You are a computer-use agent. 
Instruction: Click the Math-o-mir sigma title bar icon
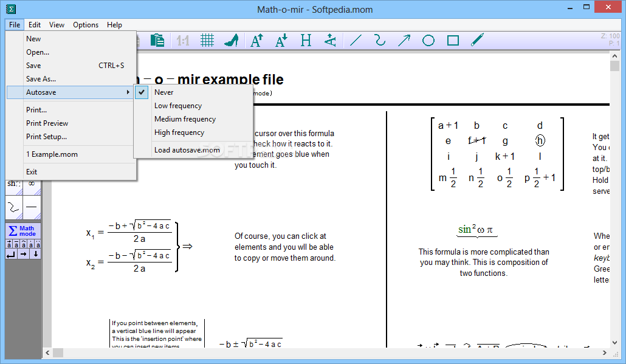(11, 9)
